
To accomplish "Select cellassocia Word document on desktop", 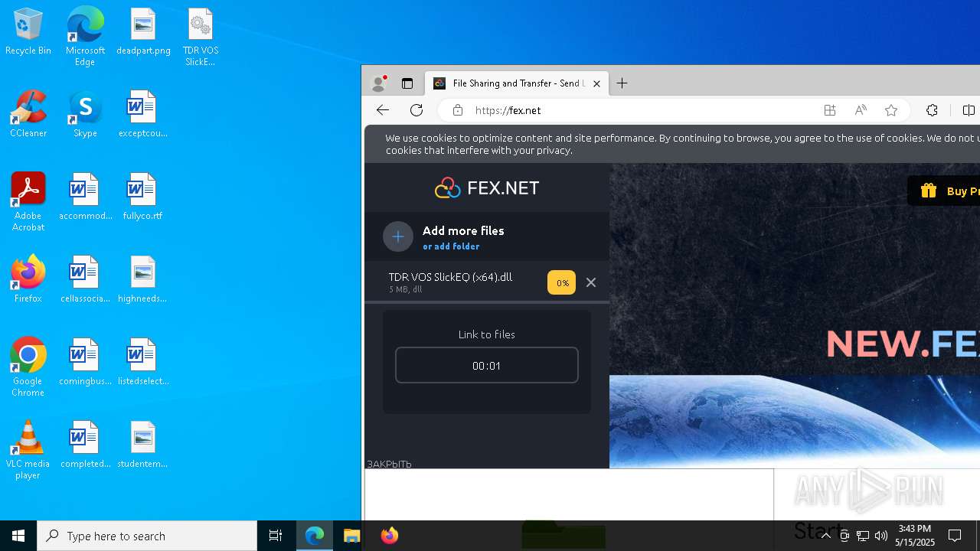I will pos(85,279).
